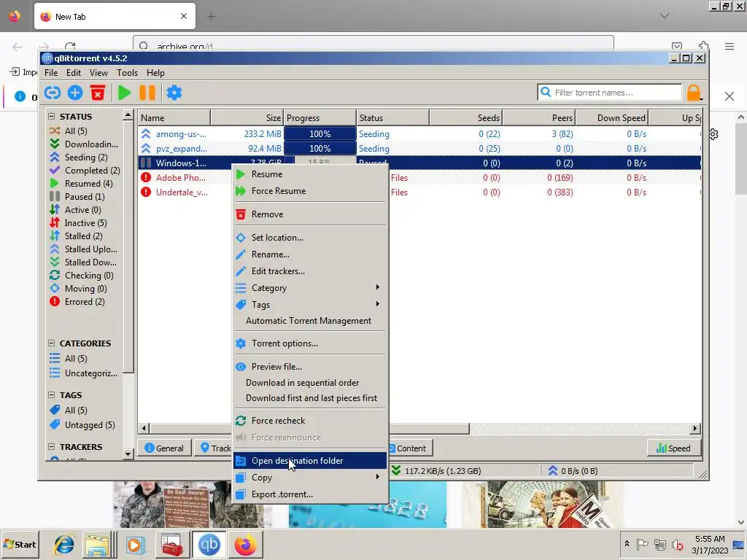Open the Tools menu
Viewport: 747px width, 560px height.
coord(127,72)
